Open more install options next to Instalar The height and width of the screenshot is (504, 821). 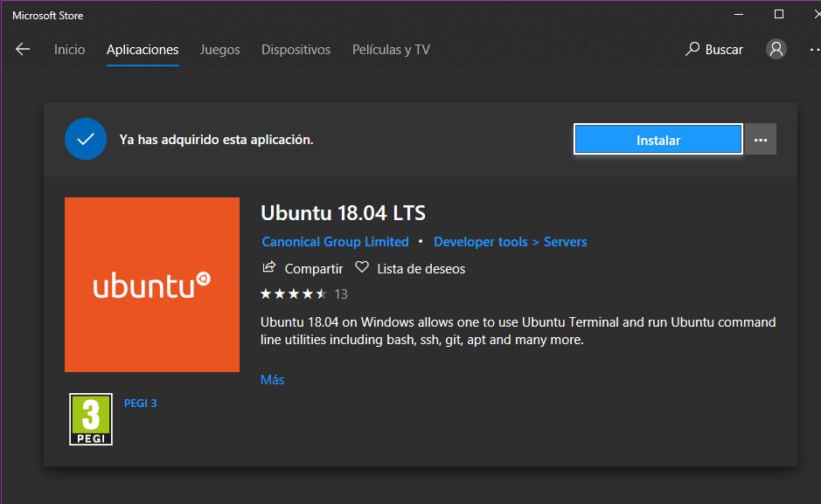760,139
